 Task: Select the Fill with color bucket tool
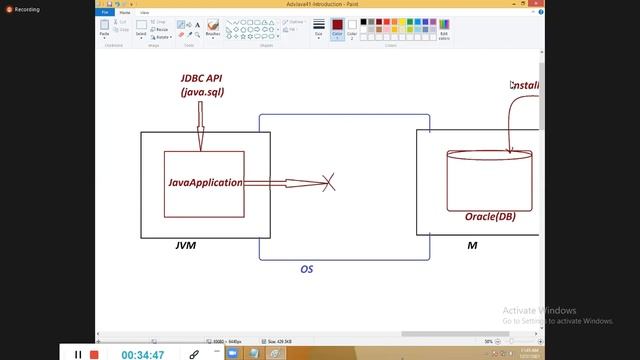pyautogui.click(x=189, y=25)
